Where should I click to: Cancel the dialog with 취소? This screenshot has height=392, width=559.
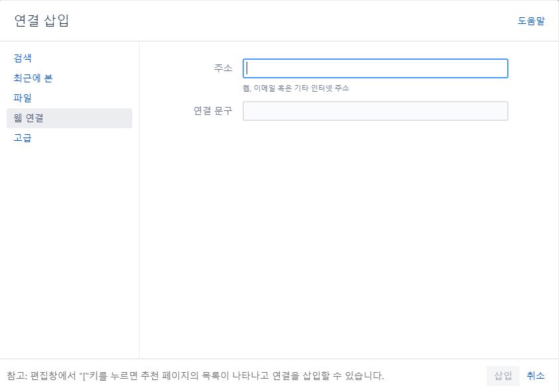tap(536, 375)
